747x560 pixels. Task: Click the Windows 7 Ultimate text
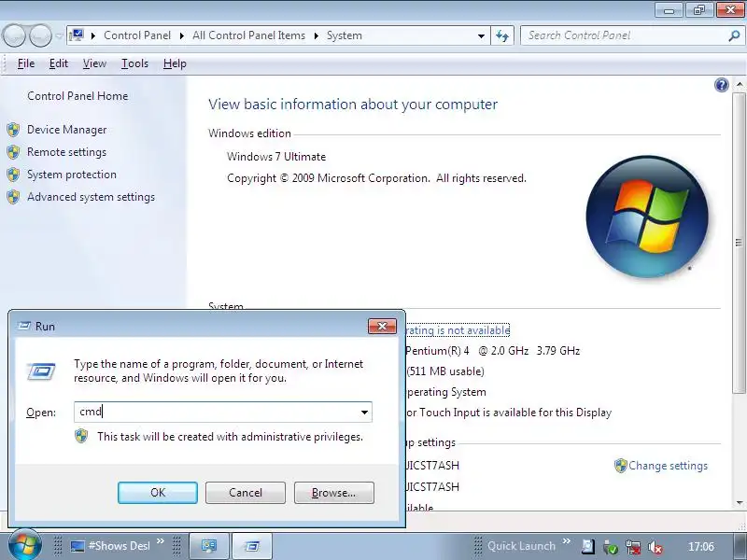point(276,157)
